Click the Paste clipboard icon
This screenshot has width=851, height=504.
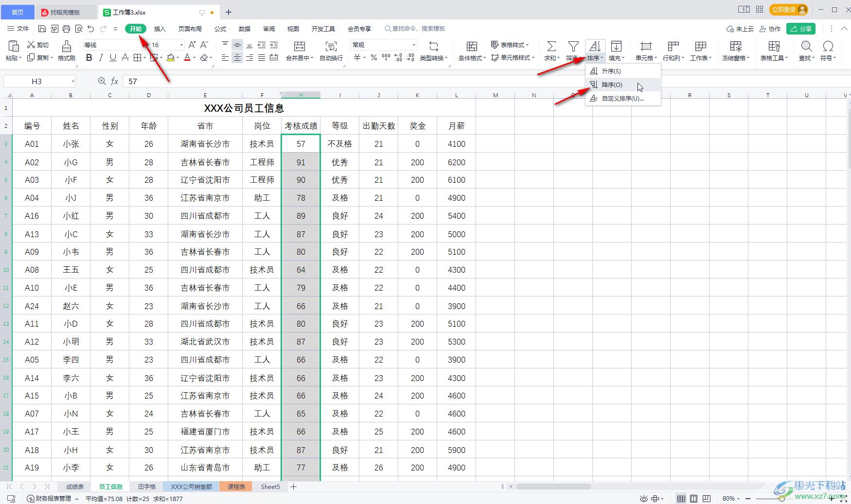pos(14,46)
